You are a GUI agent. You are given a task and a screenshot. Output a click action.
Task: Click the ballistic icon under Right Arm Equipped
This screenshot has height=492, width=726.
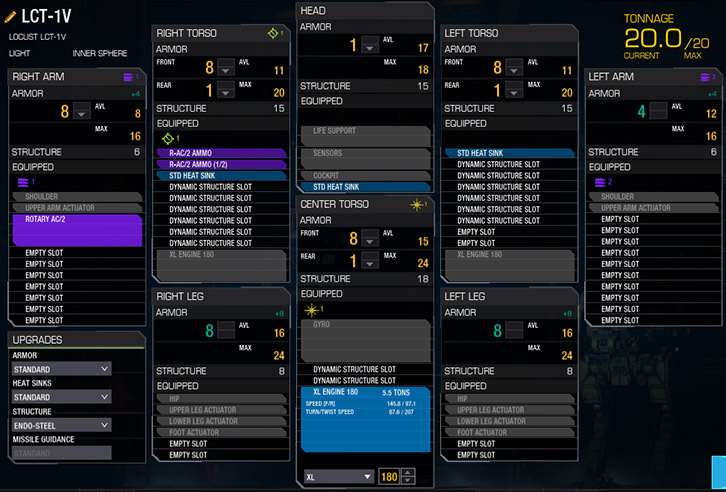23,182
